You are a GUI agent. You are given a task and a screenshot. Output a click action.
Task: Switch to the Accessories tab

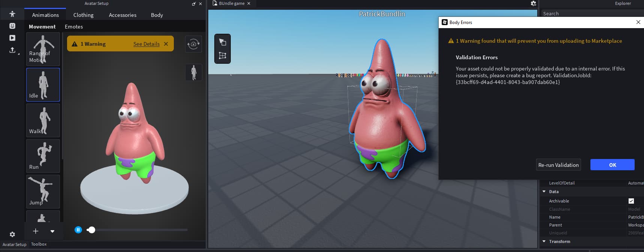[x=123, y=15]
